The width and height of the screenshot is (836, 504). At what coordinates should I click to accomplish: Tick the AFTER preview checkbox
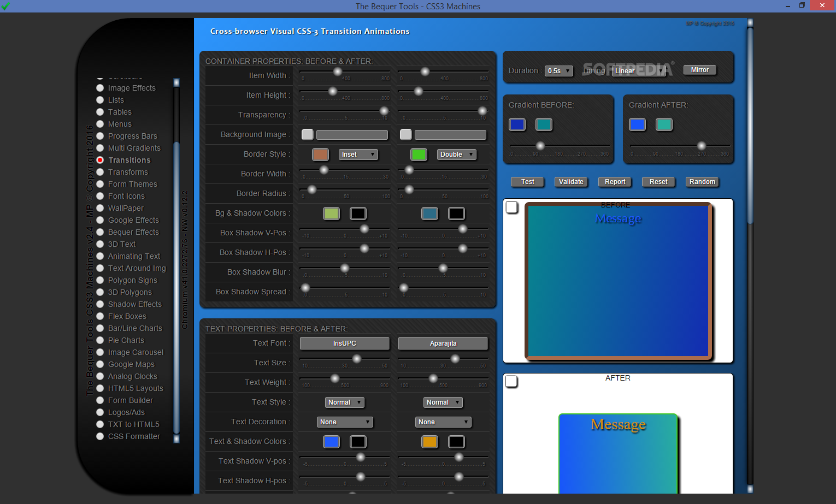(511, 381)
